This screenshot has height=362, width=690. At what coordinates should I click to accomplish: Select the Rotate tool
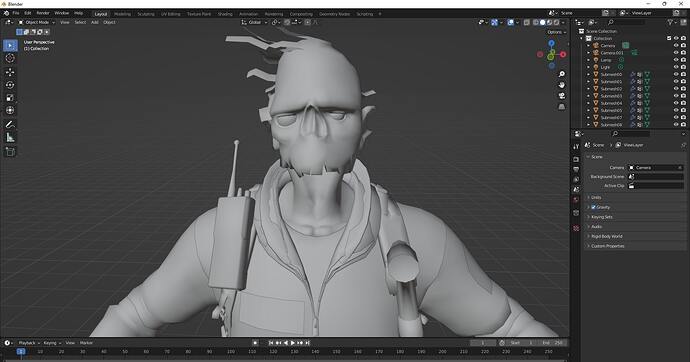[x=10, y=85]
